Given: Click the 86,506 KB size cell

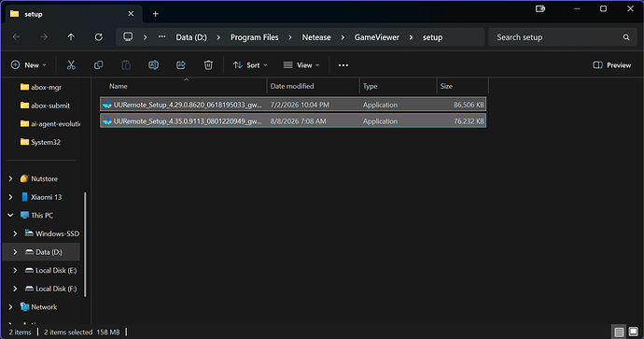Looking at the screenshot, I should pyautogui.click(x=469, y=105).
